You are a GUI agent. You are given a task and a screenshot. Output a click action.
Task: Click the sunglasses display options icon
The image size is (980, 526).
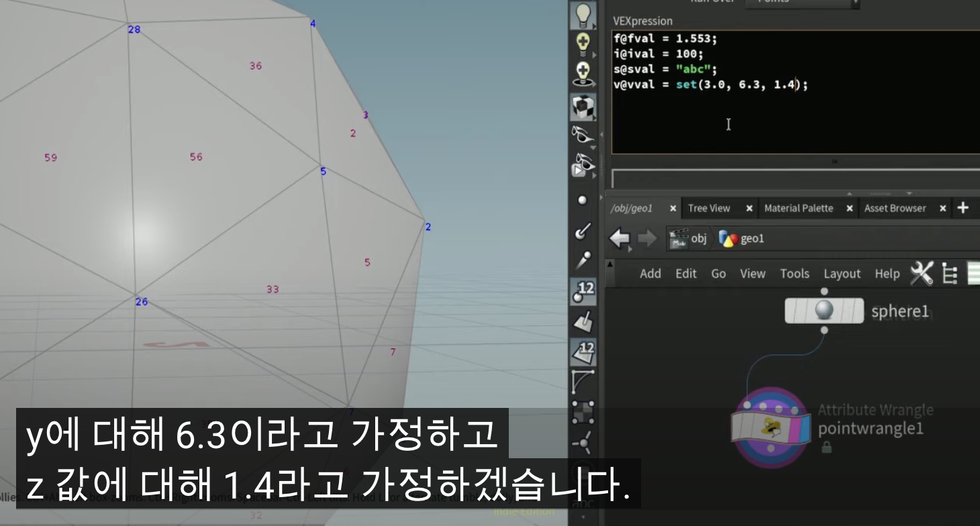(583, 134)
